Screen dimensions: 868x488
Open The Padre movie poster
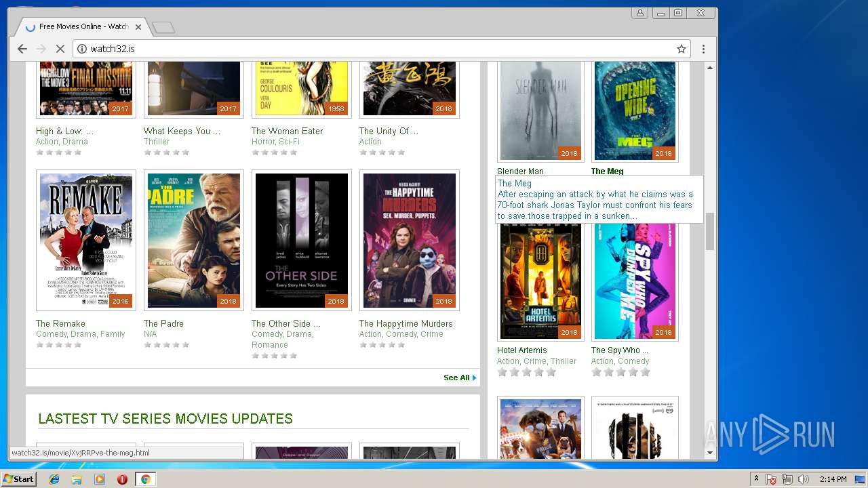(x=194, y=241)
